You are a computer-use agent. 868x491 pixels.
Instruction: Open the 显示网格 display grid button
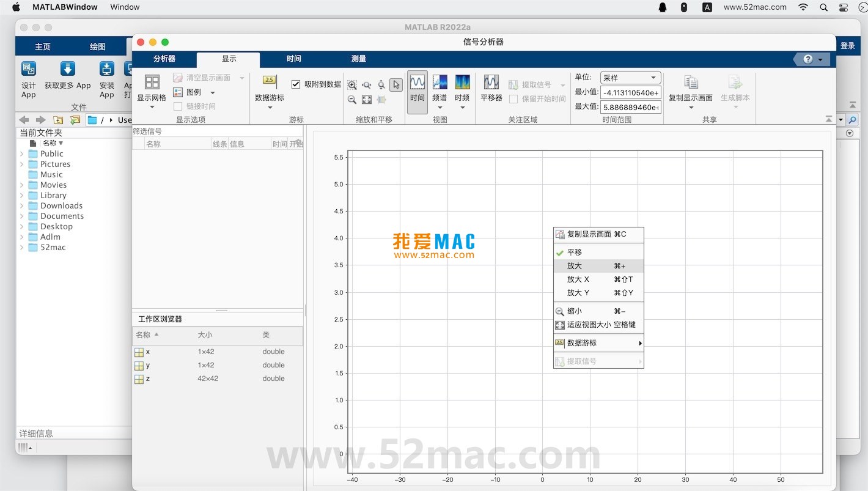[152, 92]
